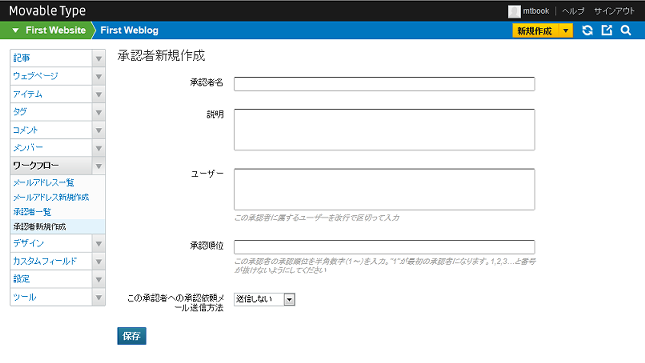Expand the 記事 menu arrow
The width and height of the screenshot is (645, 363).
point(99,58)
